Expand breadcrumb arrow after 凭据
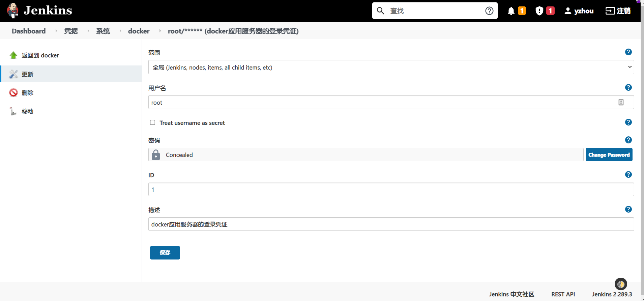Image resolution: width=644 pixels, height=301 pixels. (88, 31)
